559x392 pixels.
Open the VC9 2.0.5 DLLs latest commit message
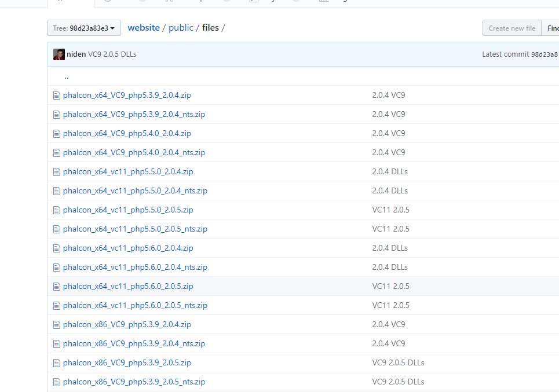(x=112, y=54)
